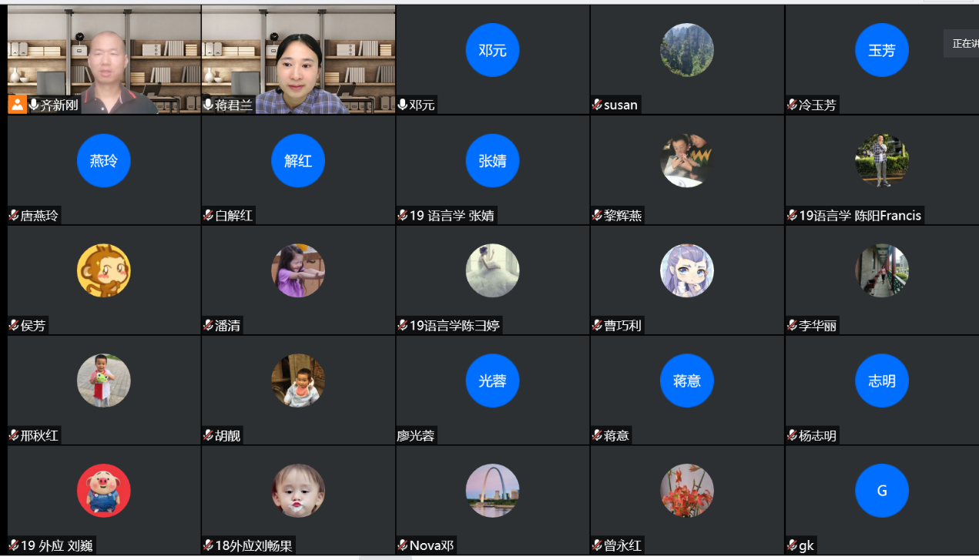The width and height of the screenshot is (979, 560).
Task: Click the orange host icon beside 齐新刚
Action: pos(17,105)
